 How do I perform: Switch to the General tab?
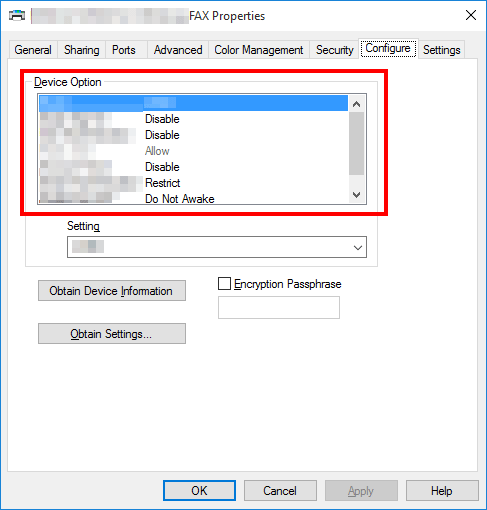[x=33, y=50]
